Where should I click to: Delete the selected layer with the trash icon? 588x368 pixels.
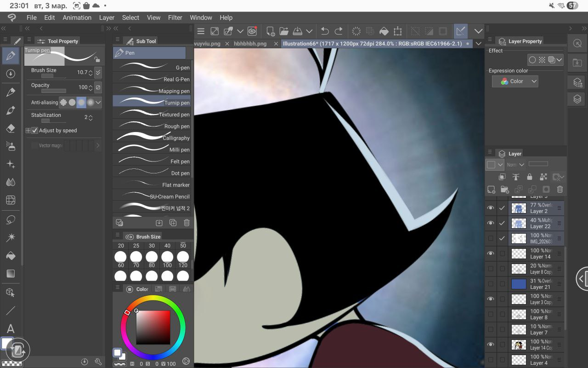click(560, 189)
